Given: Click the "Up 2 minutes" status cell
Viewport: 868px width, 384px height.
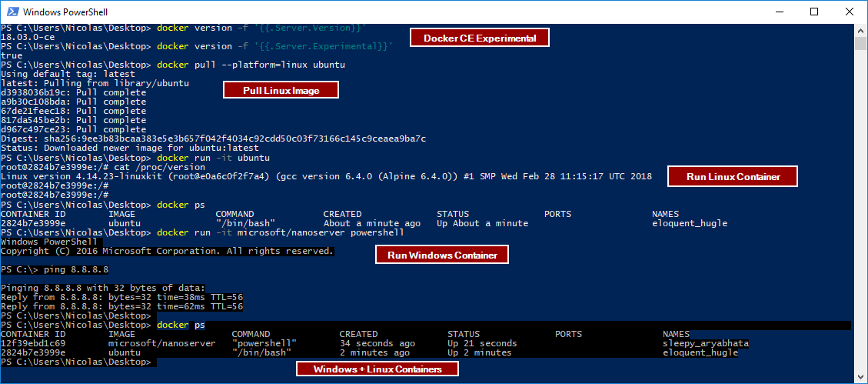Looking at the screenshot, I should (480, 353).
